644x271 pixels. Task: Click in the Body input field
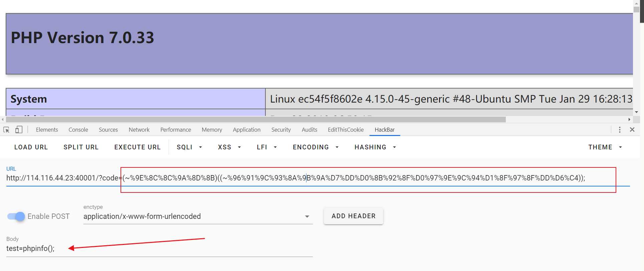click(x=159, y=249)
